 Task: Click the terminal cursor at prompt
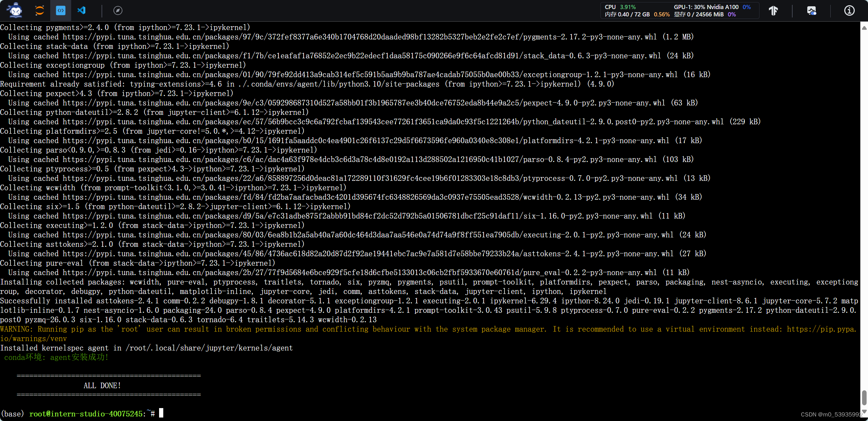(161, 413)
